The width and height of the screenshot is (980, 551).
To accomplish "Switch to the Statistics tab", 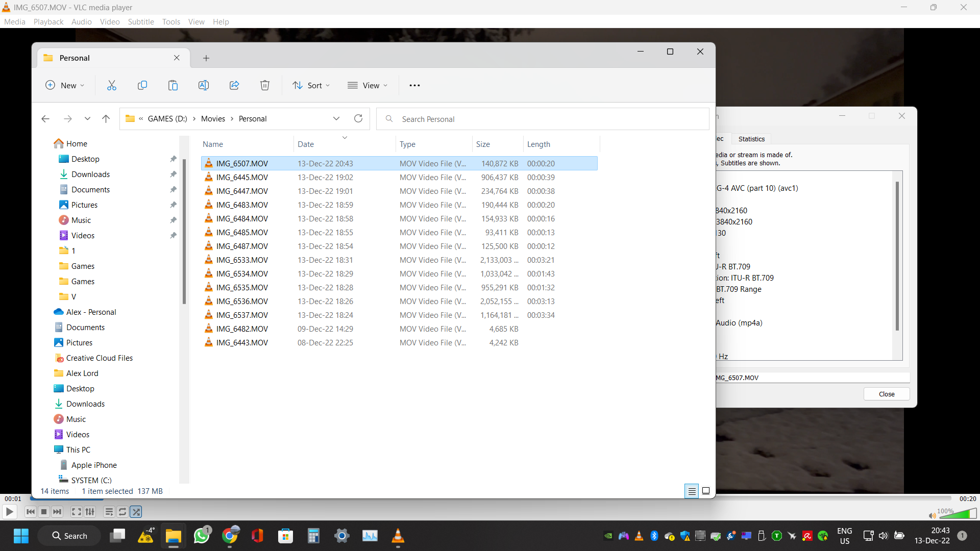I will 751,139.
